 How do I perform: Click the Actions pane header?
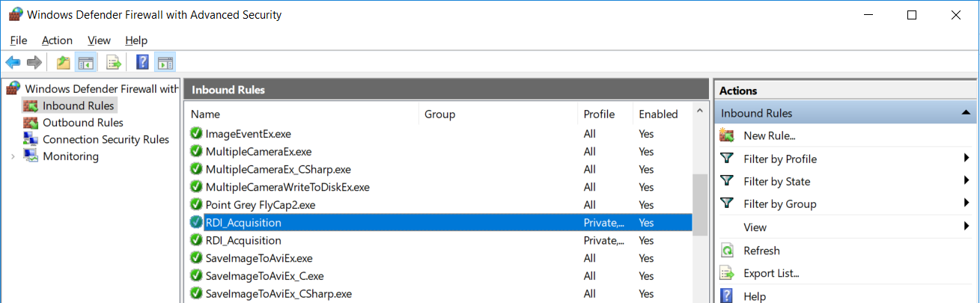[846, 91]
